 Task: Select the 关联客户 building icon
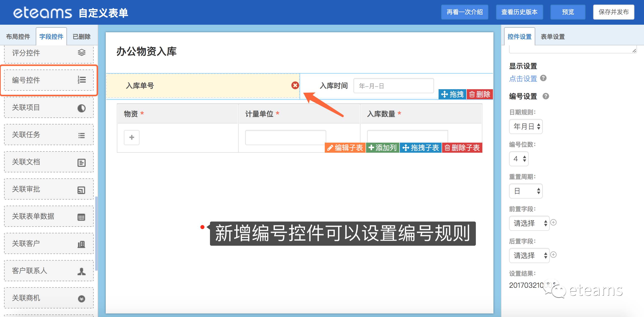coord(81,244)
